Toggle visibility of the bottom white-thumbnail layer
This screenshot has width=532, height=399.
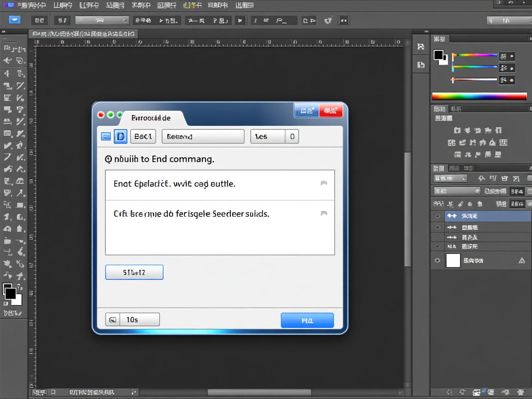pyautogui.click(x=437, y=260)
